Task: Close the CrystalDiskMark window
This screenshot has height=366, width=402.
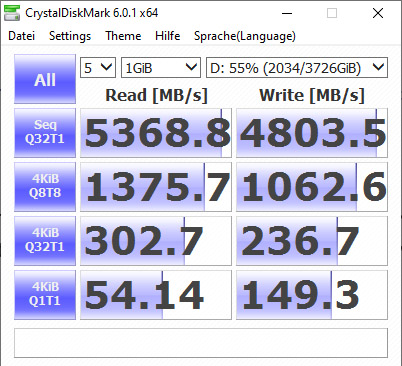Action: tap(378, 13)
